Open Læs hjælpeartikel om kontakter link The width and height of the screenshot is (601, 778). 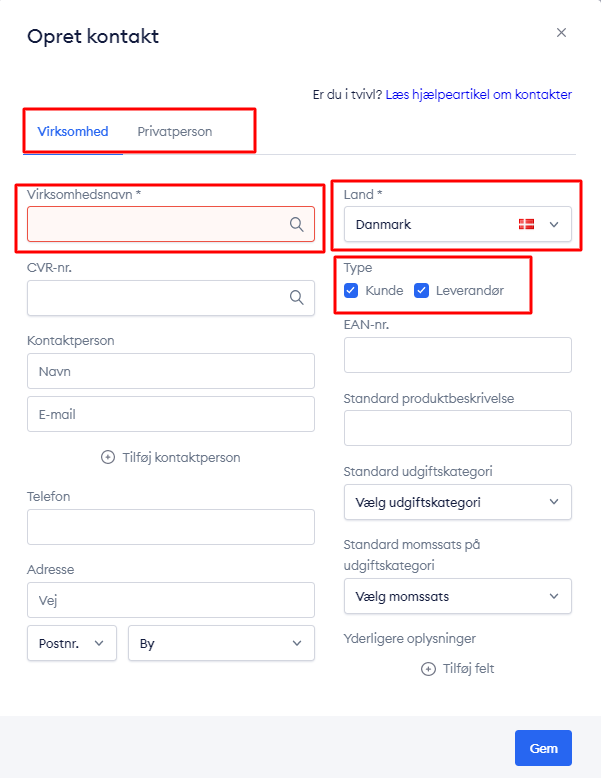(x=478, y=94)
